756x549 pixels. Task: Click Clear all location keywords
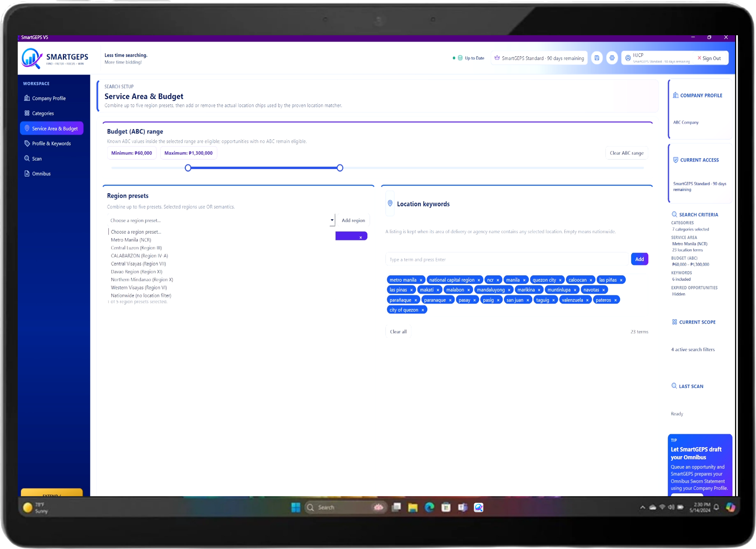pos(398,332)
